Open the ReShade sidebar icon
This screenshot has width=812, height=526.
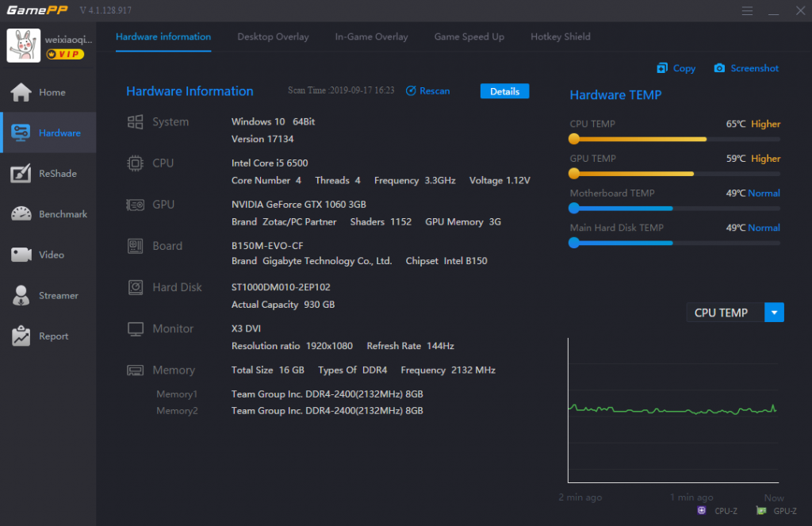tap(21, 174)
